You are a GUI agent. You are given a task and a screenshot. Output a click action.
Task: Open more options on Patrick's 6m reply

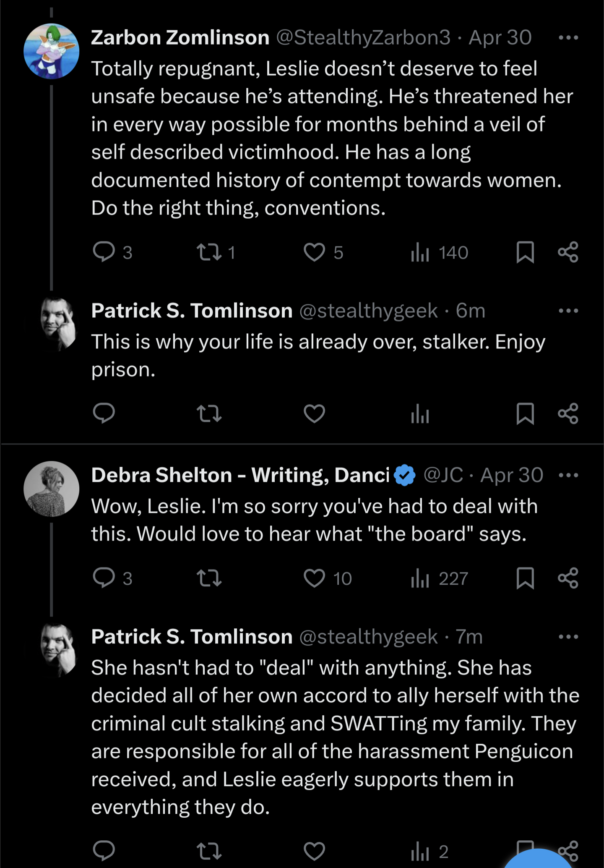coord(568,311)
